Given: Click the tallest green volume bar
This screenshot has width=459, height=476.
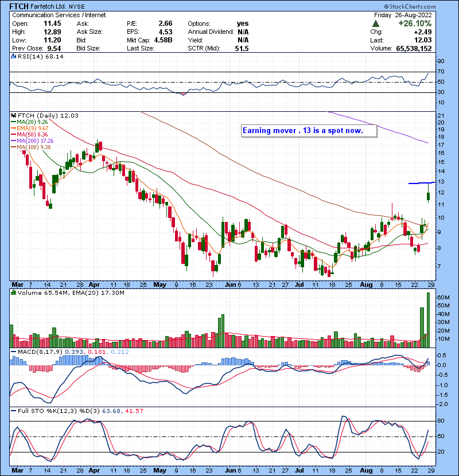Looking at the screenshot, I should (429, 320).
